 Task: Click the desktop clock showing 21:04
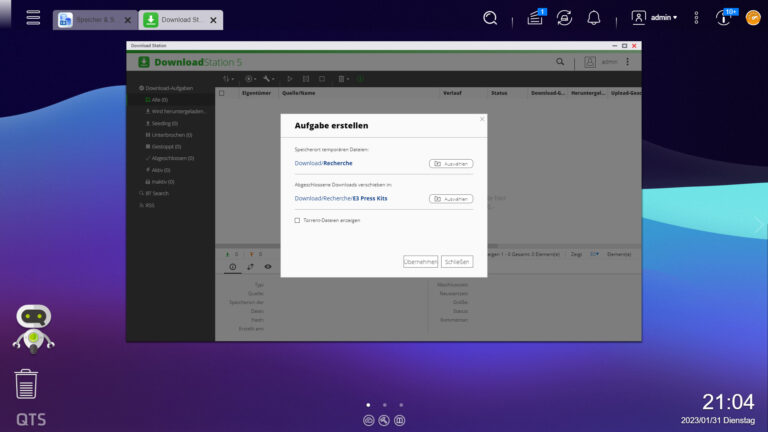728,402
